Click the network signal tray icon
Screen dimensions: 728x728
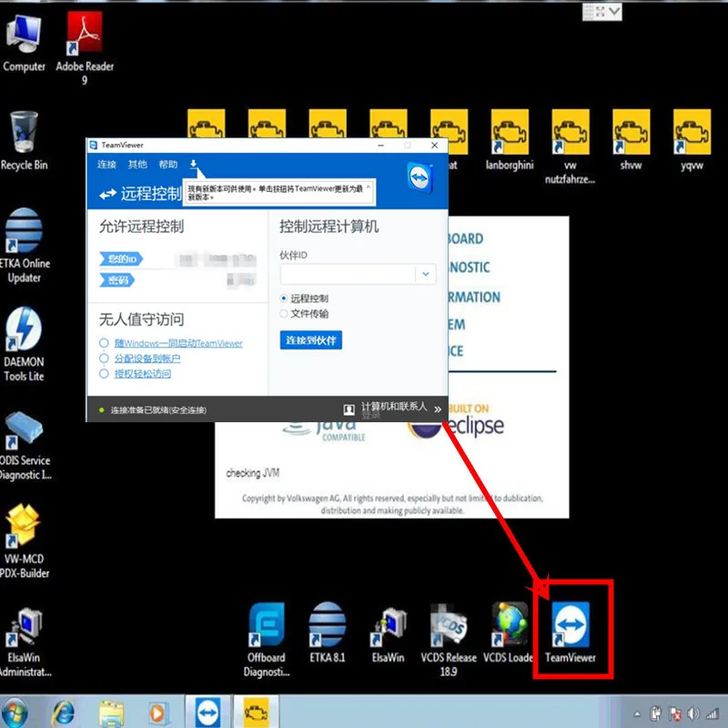[x=713, y=713]
